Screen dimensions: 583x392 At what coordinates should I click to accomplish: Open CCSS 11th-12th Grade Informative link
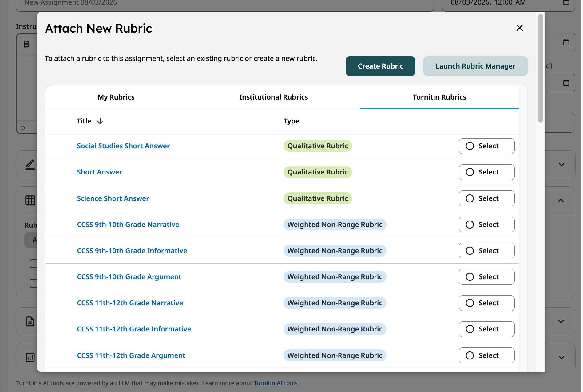(x=134, y=329)
